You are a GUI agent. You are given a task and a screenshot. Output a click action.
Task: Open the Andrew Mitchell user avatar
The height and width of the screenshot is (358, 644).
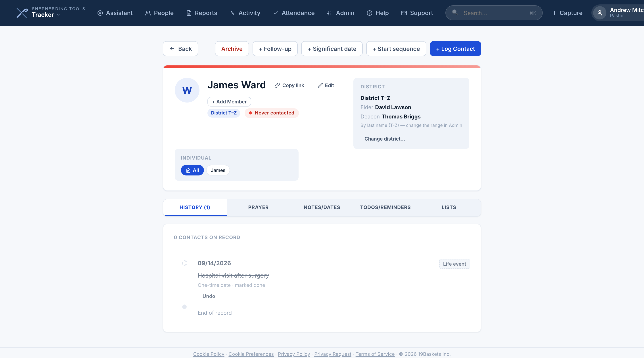[600, 13]
